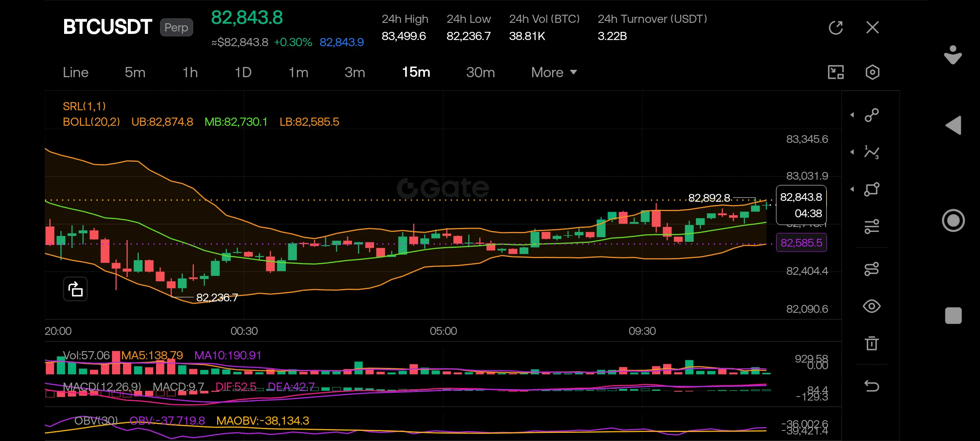Close the BTCUSDT chart view
The height and width of the screenshot is (441, 980).
[x=873, y=27]
